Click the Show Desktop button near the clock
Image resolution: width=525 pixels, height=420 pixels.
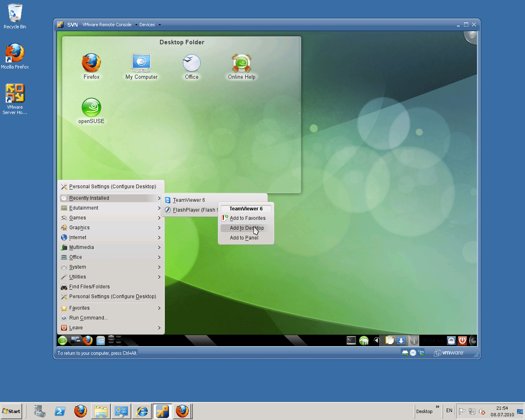click(520, 411)
